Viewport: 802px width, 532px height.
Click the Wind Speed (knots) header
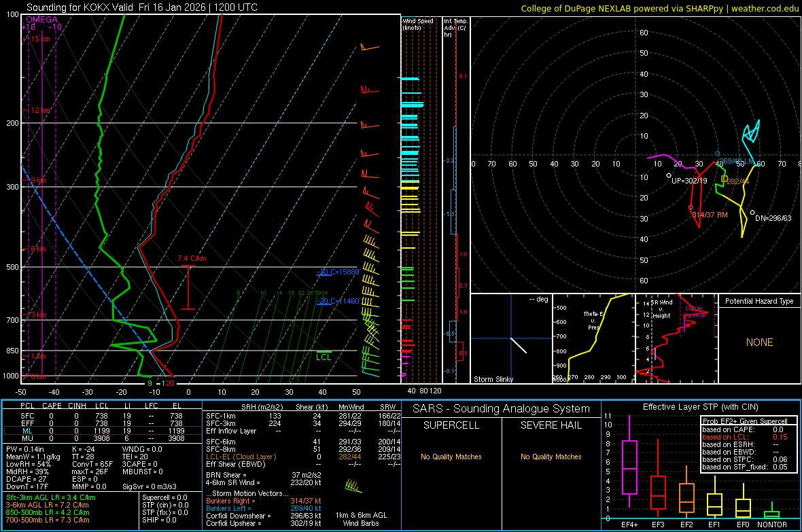418,24
